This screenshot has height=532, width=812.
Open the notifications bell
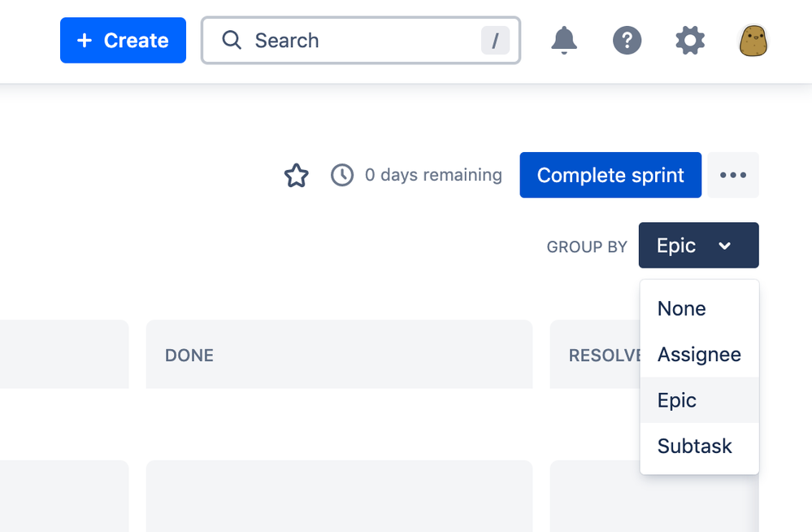pos(564,40)
